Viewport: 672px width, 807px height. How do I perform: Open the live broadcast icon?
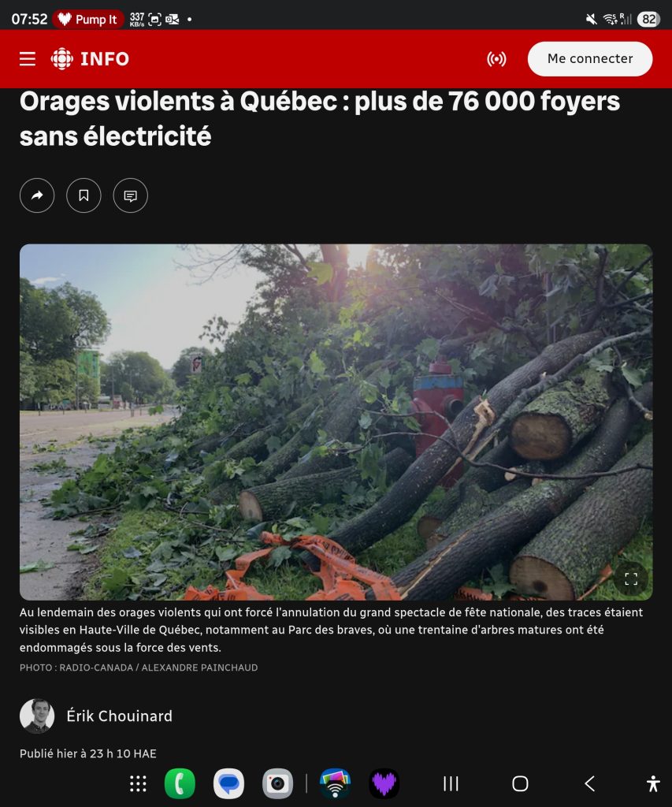[496, 58]
